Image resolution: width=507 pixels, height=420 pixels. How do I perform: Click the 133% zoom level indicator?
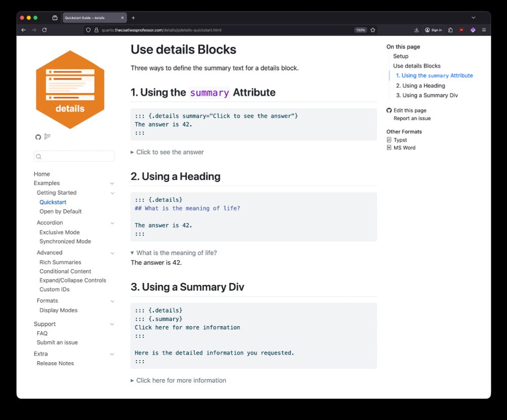(x=360, y=30)
